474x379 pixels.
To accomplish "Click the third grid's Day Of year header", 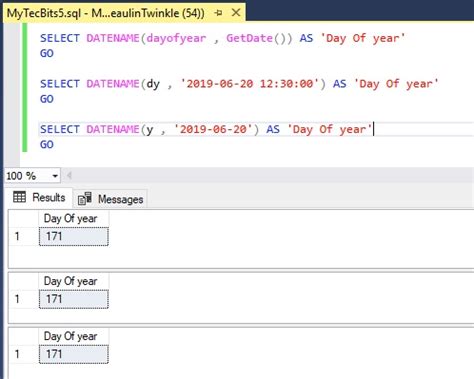I will [74, 336].
